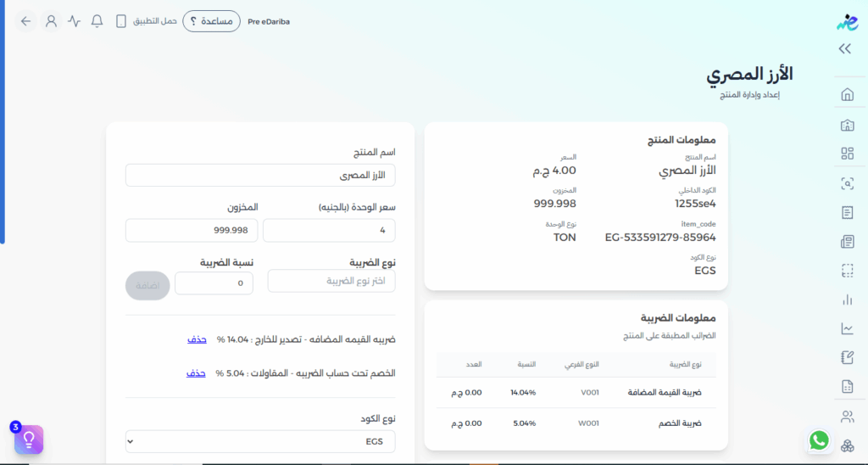This screenshot has width=868, height=465.
Task: Click the stock field showing 999.998
Action: [x=192, y=230]
